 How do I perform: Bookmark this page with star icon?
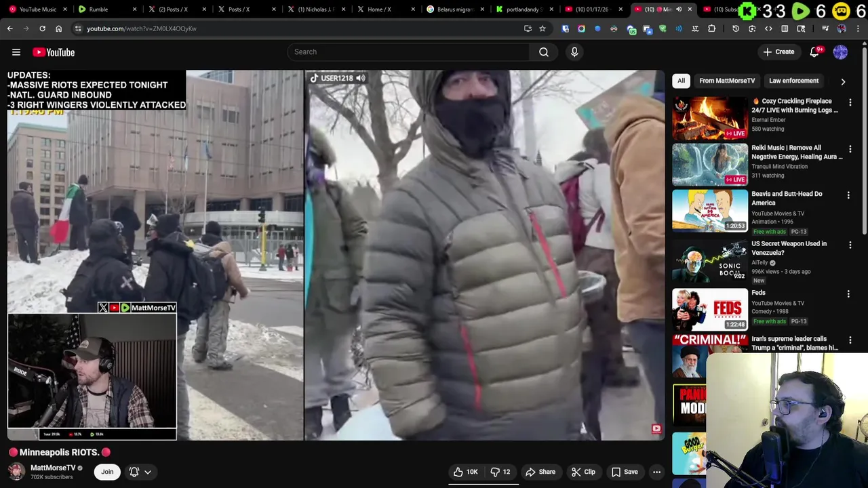coord(542,28)
